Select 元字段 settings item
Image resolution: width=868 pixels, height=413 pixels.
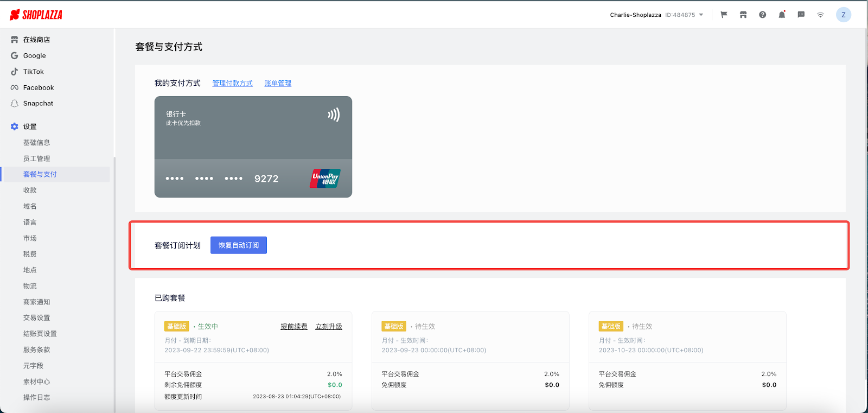tap(33, 366)
